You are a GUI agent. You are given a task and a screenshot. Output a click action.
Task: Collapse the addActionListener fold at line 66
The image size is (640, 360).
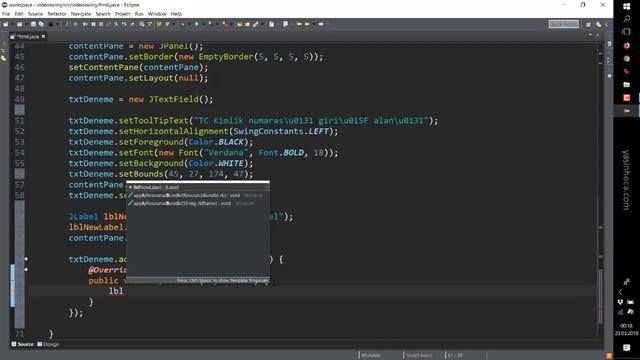point(26,259)
